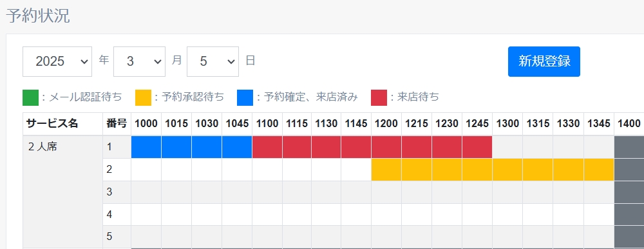644x249 pixels.
Task: Select blue reservation cell at 1015 in seat 1
Action: (x=176, y=147)
